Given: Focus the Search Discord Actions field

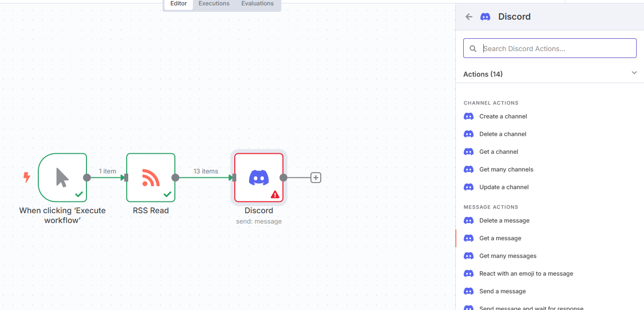Looking at the screenshot, I should pos(550,48).
